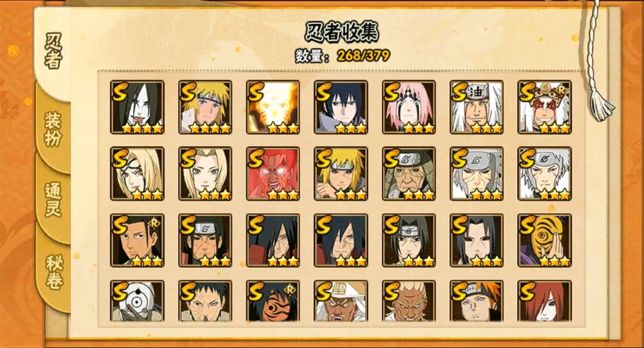Screen dimensions: 644x348
Task: Open the Jiraiya card with 油 headband
Action: tap(476, 107)
